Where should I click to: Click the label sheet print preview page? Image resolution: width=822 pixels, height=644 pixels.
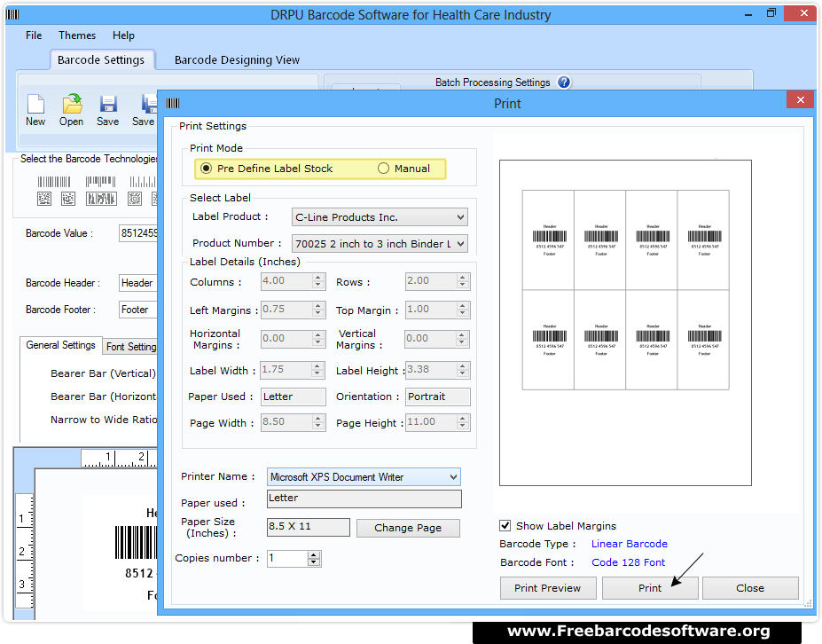[x=625, y=323]
